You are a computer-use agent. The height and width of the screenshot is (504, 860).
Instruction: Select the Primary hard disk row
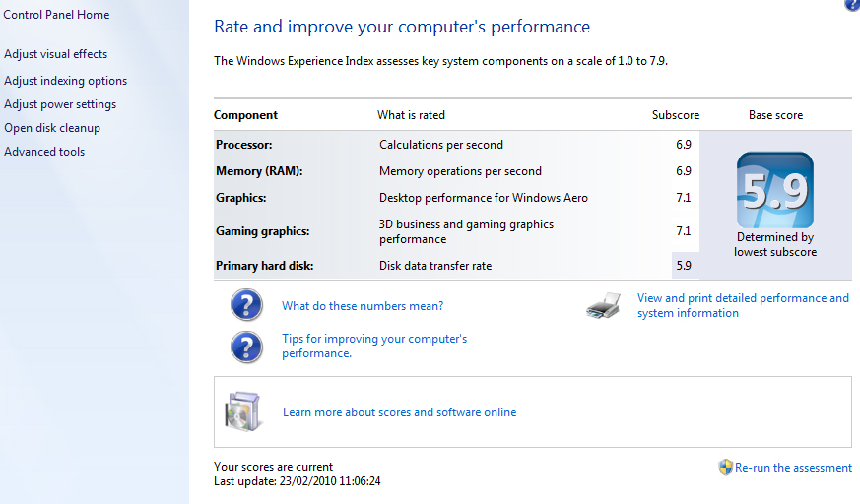coord(264,266)
